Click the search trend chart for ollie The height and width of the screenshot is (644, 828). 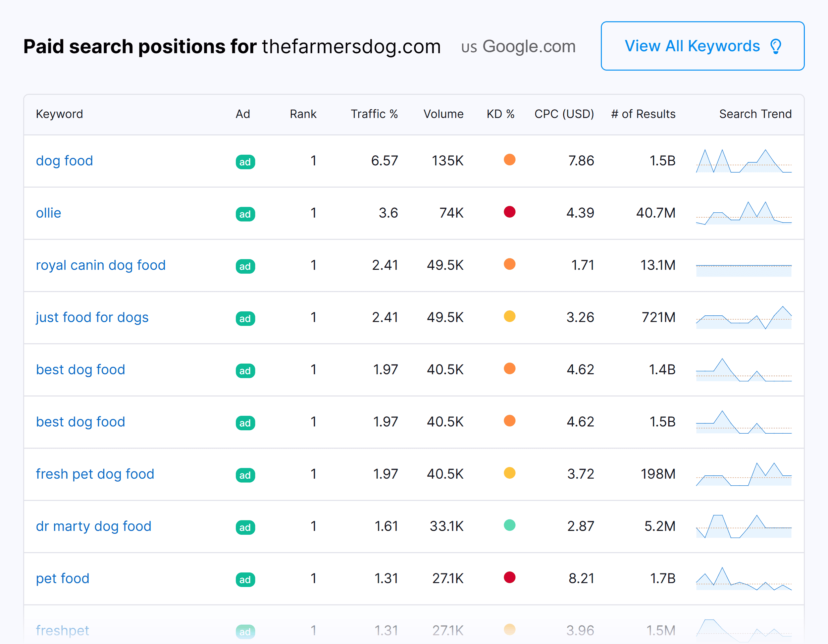[x=744, y=213]
